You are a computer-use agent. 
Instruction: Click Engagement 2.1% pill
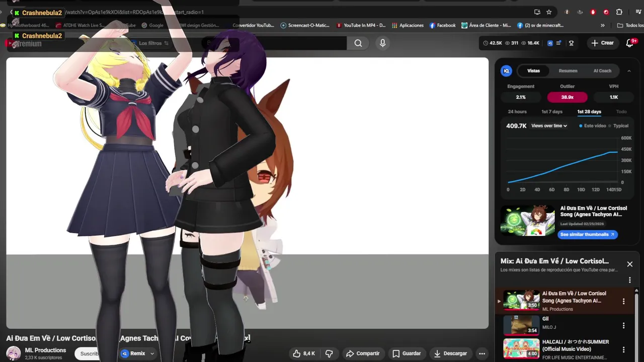click(x=521, y=97)
